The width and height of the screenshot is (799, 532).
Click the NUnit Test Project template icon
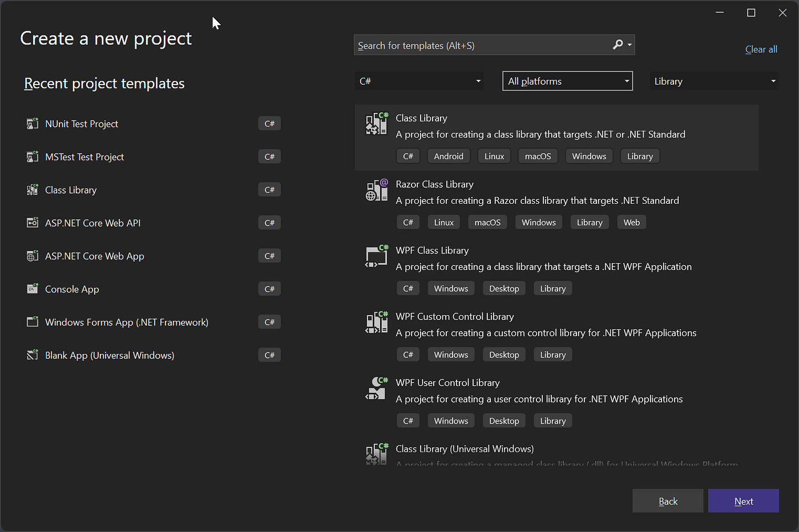click(x=33, y=123)
